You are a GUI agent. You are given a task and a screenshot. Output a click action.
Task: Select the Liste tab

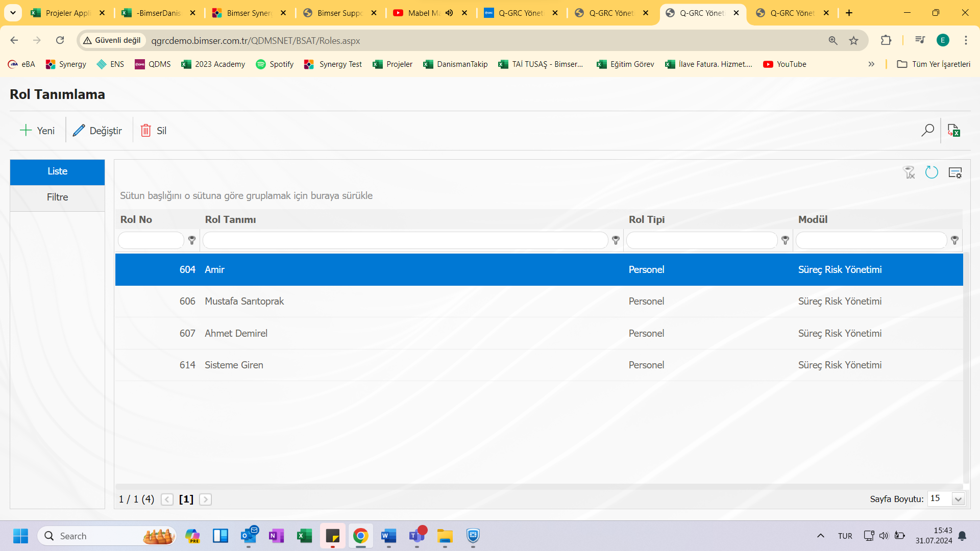click(x=57, y=171)
